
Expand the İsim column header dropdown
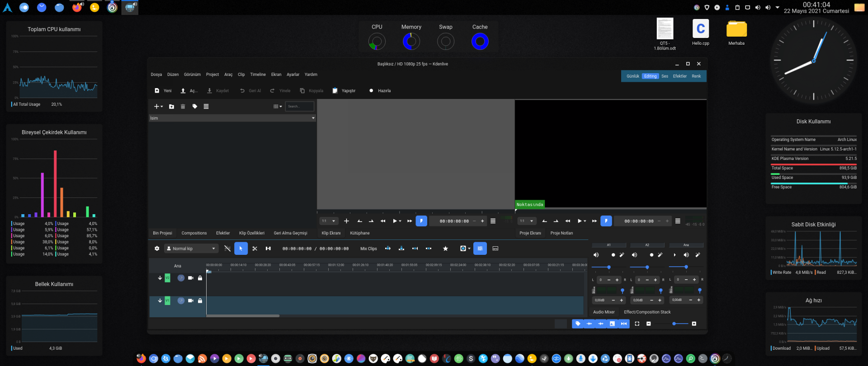coord(313,118)
